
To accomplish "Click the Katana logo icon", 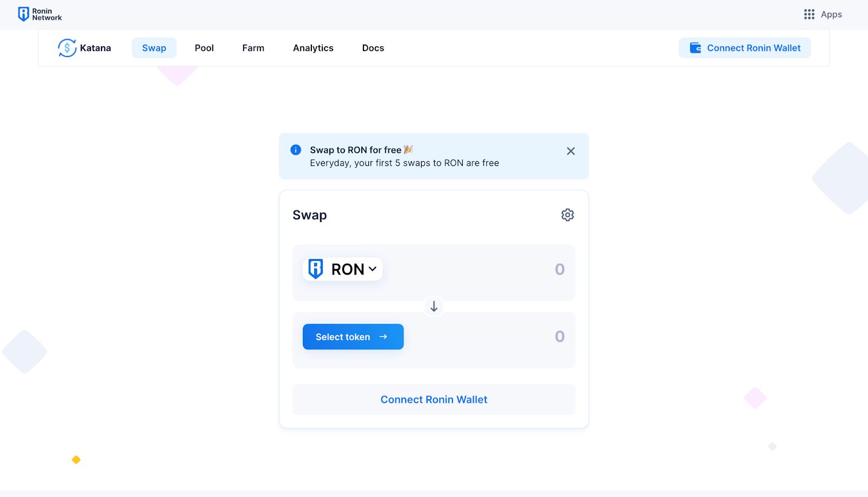I will (67, 48).
